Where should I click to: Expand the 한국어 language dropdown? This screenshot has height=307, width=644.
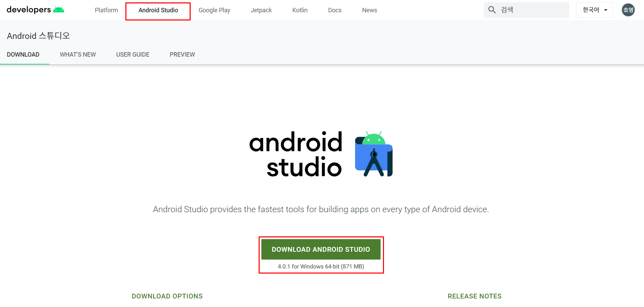[594, 10]
